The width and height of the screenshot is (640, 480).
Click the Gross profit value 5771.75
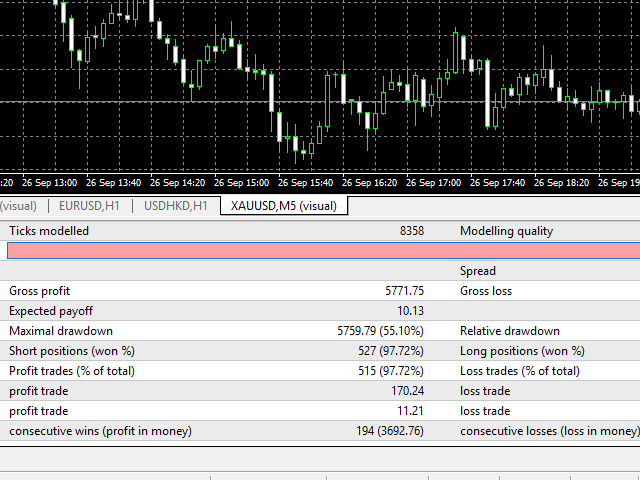[x=404, y=291]
